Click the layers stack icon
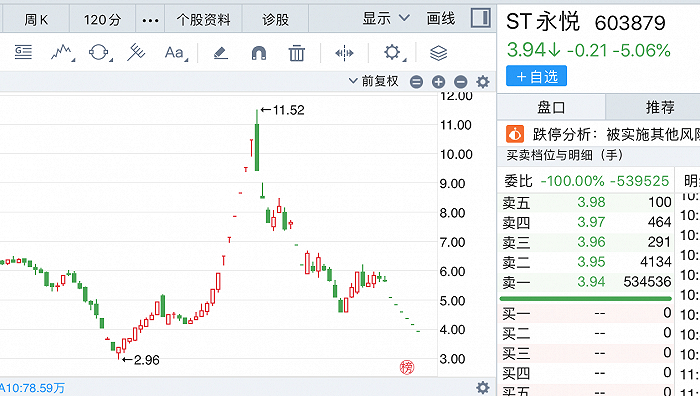Viewport: 700px width, 396px height. 438,53
